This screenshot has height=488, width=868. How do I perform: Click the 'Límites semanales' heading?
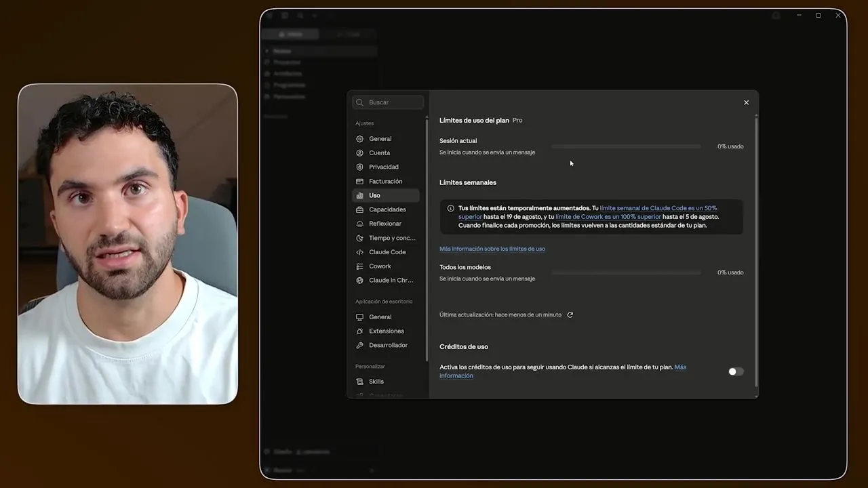(x=468, y=182)
